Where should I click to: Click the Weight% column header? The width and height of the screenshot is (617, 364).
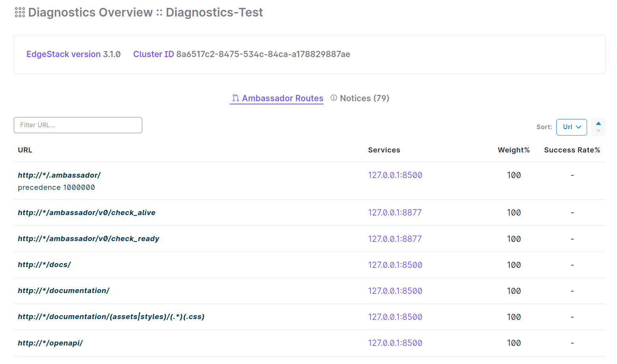514,150
